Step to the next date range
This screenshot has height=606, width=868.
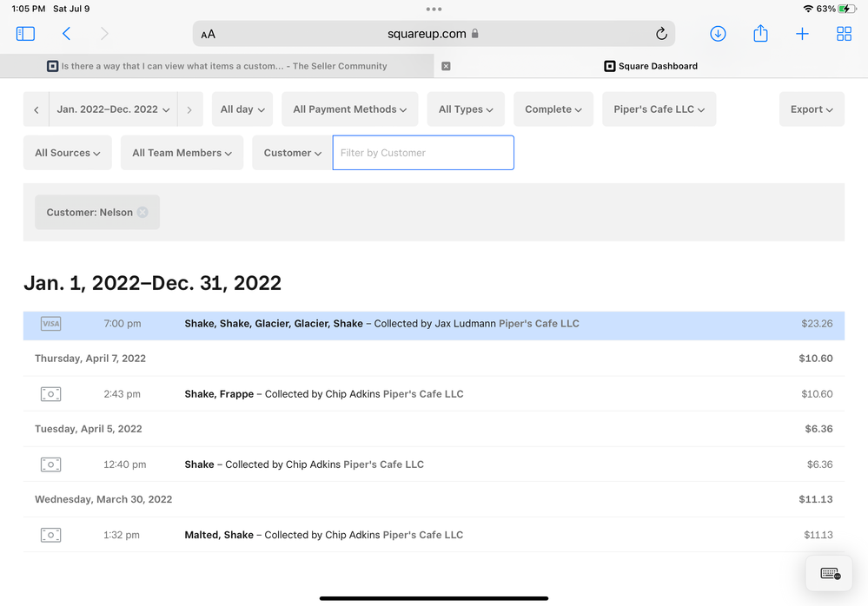189,109
